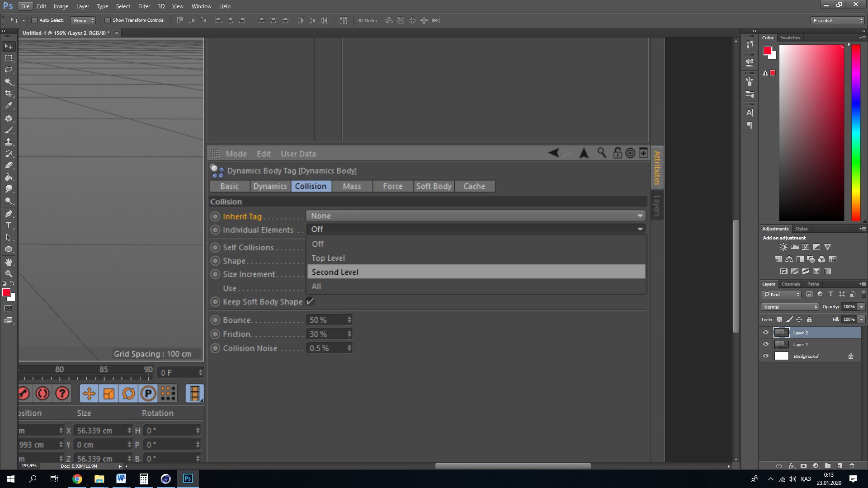
Task: Select the Eyedropper tool
Action: [9, 106]
